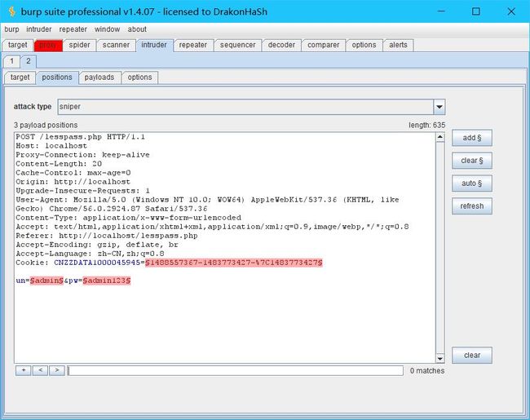The height and width of the screenshot is (420, 530).
Task: Click the '0 matches' label
Action: tap(427, 370)
